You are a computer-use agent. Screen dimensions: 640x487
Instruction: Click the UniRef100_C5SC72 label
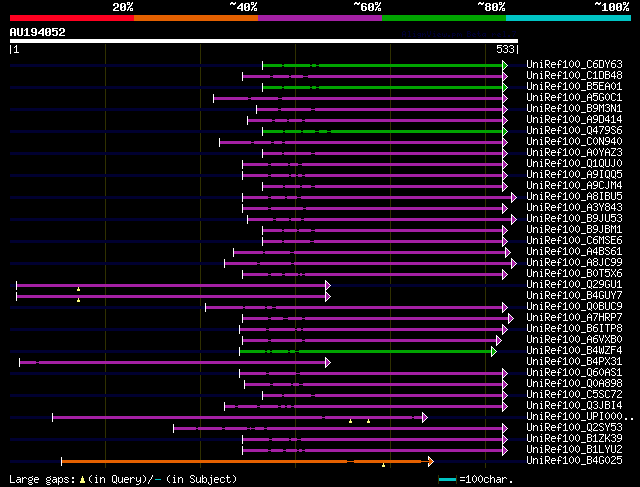(x=574, y=395)
